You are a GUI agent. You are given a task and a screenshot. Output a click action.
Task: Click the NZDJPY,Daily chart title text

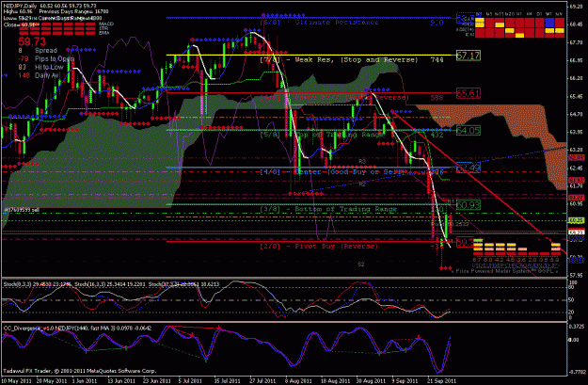20,6
